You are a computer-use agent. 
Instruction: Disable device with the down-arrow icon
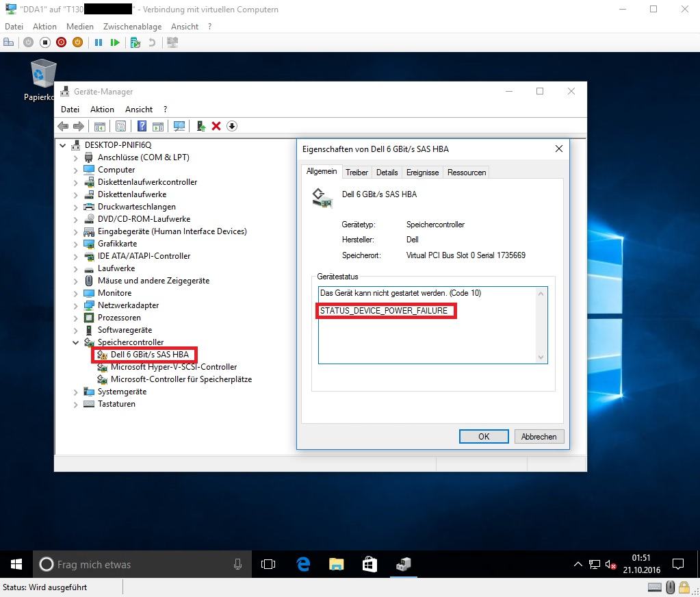coord(232,127)
